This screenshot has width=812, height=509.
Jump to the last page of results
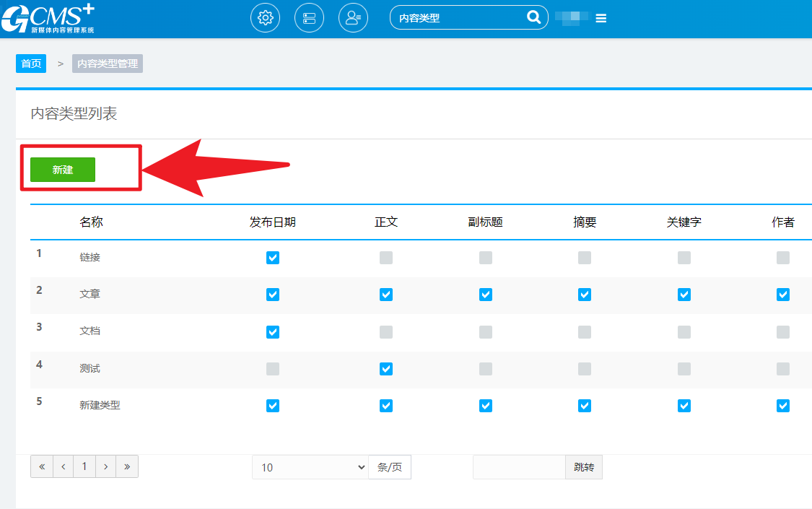pyautogui.click(x=127, y=467)
